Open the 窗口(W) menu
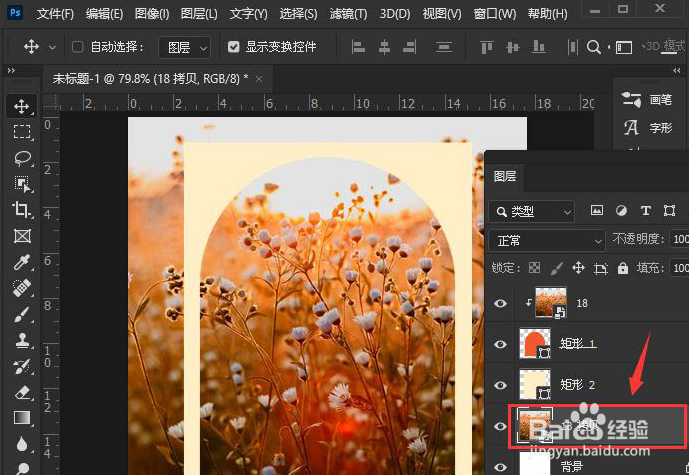Viewport: 689px width, 475px height. pos(495,14)
